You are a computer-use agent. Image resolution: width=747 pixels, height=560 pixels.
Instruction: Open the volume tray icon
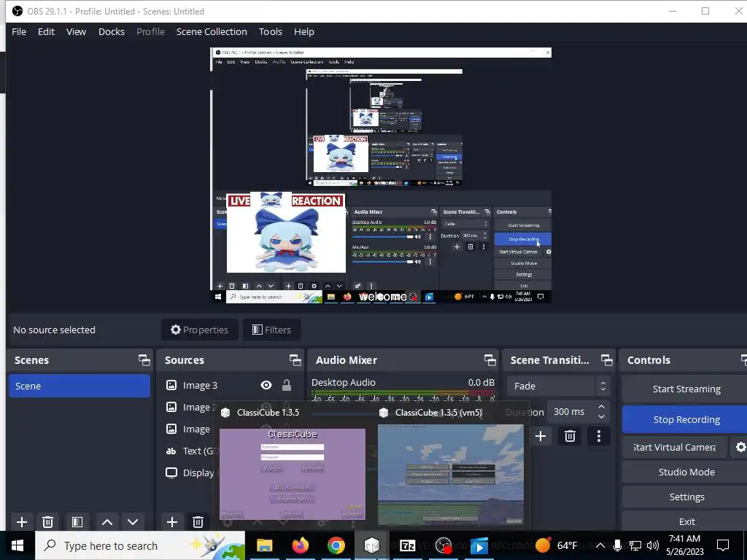(x=653, y=545)
